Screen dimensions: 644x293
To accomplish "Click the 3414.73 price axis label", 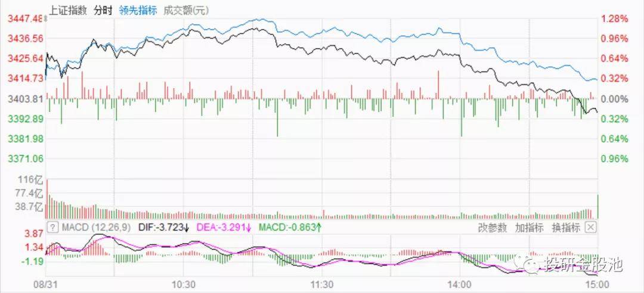I will pyautogui.click(x=25, y=78).
